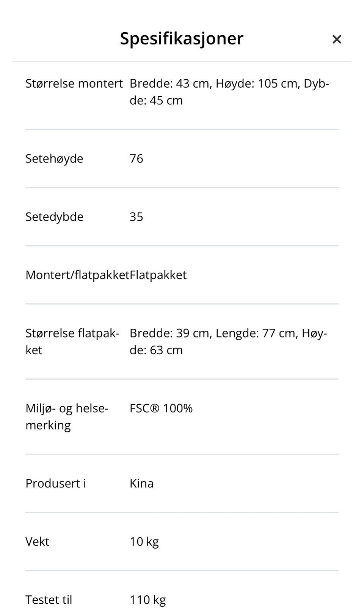The height and width of the screenshot is (609, 364).
Task: Click the Setehøyde value 76
Action: point(136,158)
